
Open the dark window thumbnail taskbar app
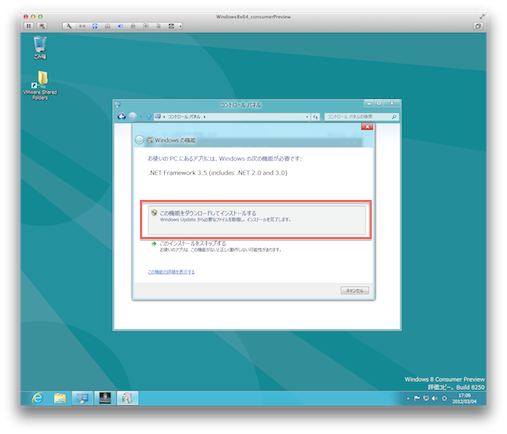105,398
